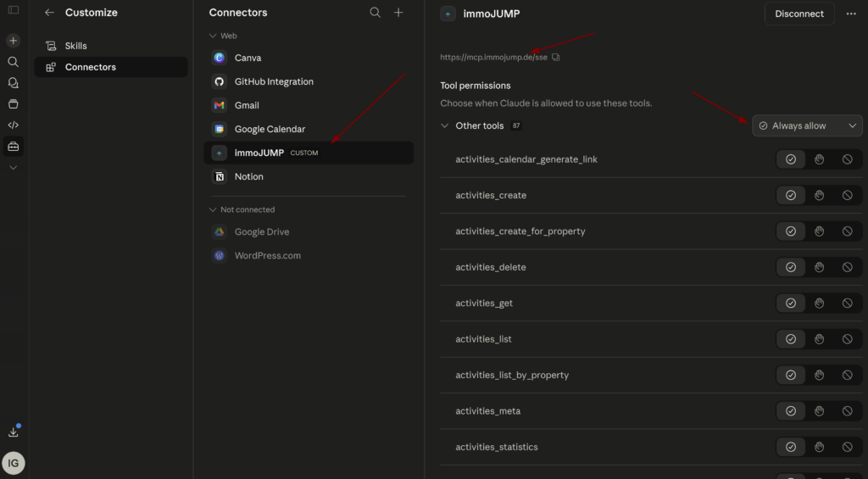
Task: Set activities_get to needs approval
Action: (x=819, y=303)
